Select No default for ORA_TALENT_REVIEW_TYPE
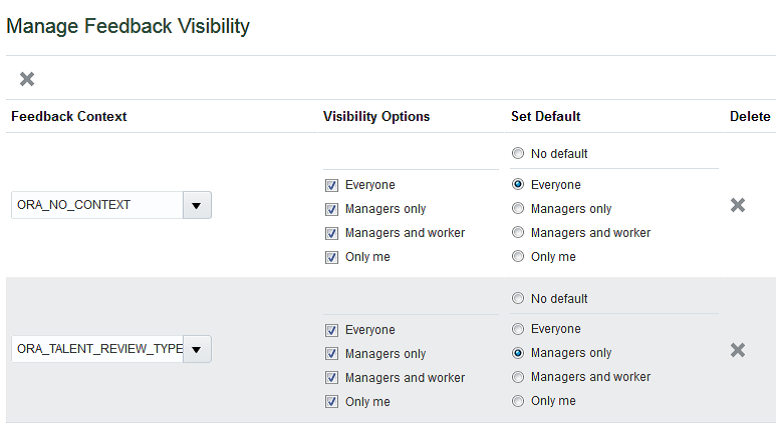Image resolution: width=776 pixels, height=426 pixels. coord(517,299)
